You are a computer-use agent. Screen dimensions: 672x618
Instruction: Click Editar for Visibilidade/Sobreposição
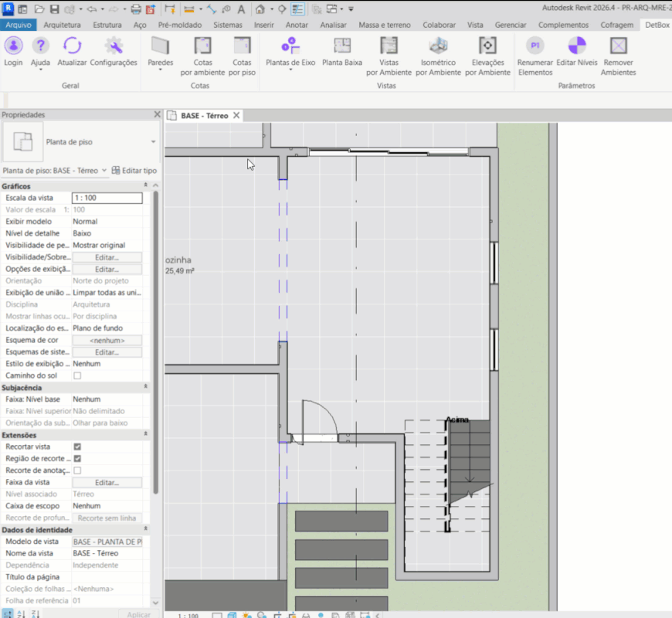click(107, 257)
